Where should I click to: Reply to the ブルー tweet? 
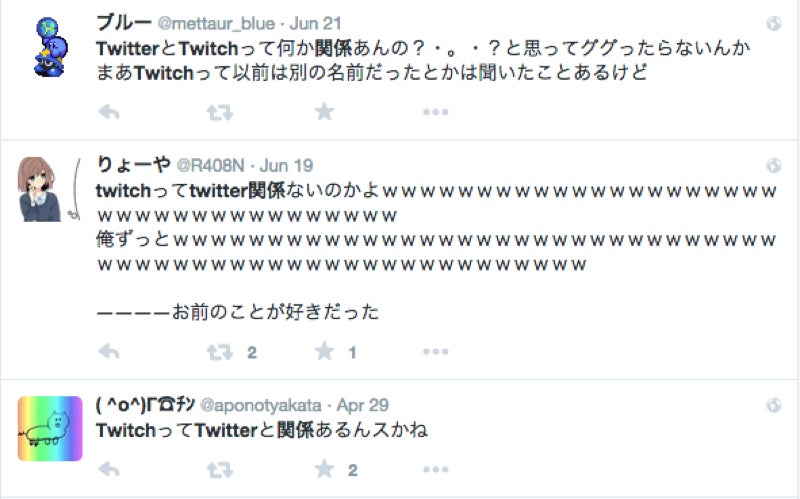point(109,111)
